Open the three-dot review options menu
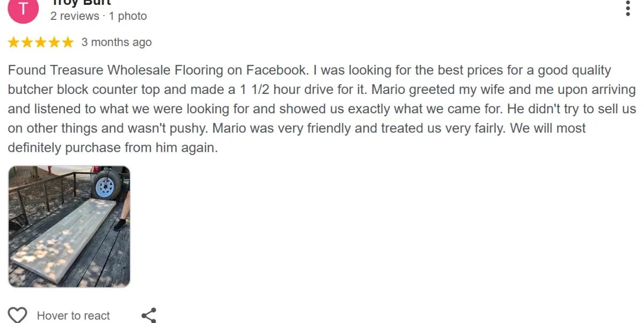Image resolution: width=644 pixels, height=323 pixels. coord(628,8)
